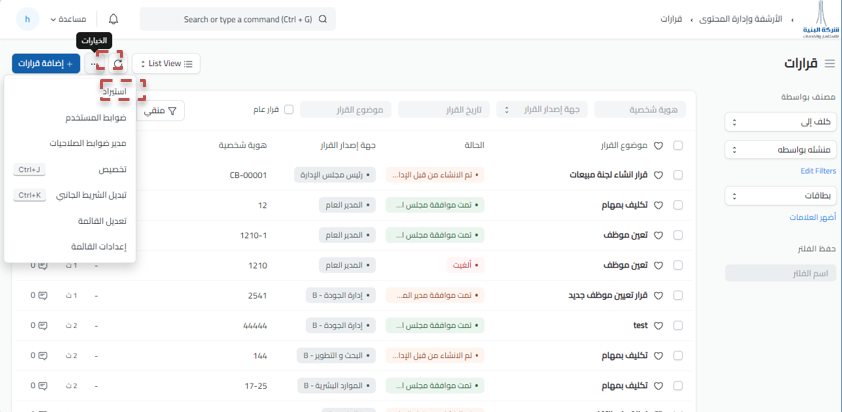Open the منشئه بواسطه filter dropdown
The image size is (842, 412).
pyautogui.click(x=780, y=149)
